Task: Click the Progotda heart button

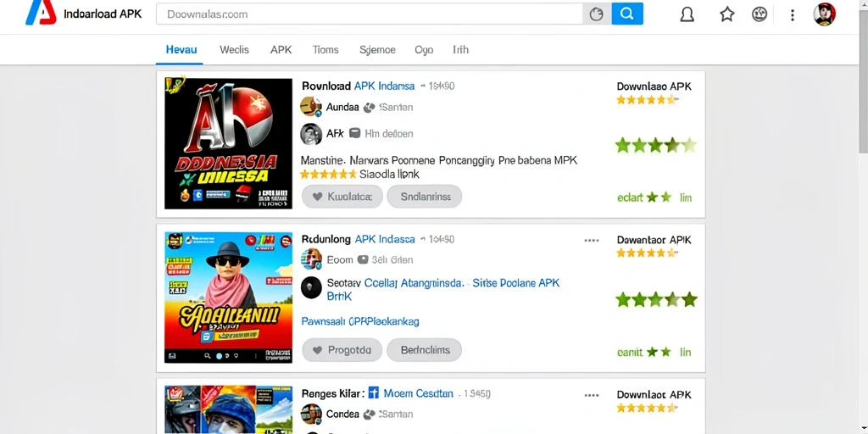Action: (342, 350)
